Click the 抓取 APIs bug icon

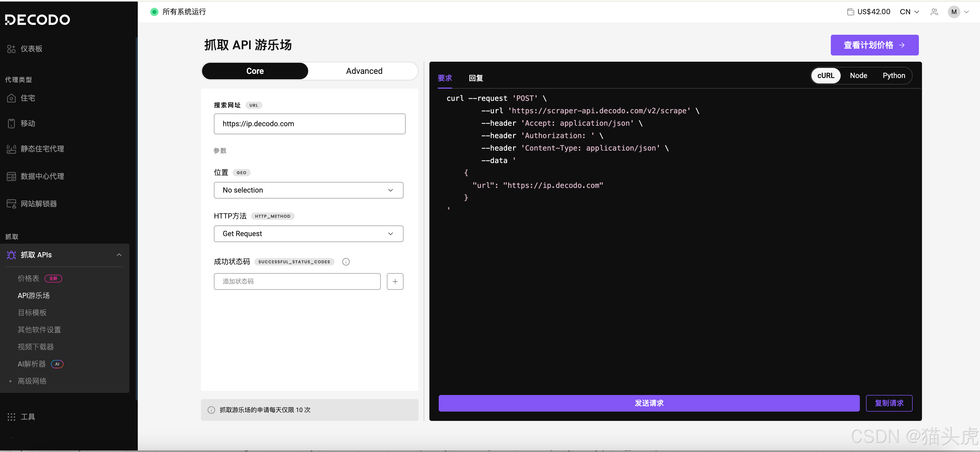[x=11, y=255]
